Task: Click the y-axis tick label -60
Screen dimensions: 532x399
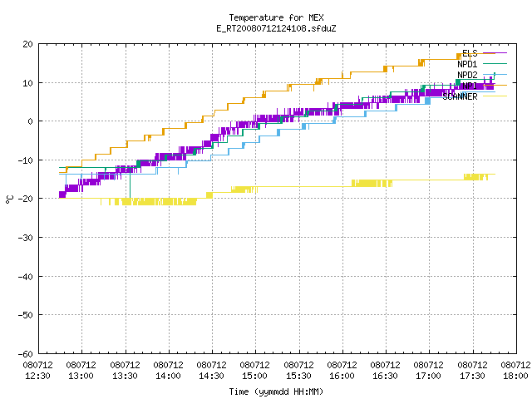Action: coord(26,354)
